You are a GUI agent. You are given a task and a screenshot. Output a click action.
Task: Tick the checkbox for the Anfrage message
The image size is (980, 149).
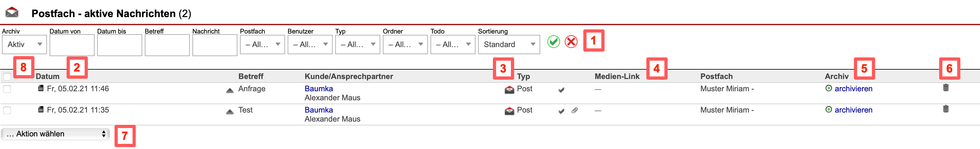tap(7, 89)
